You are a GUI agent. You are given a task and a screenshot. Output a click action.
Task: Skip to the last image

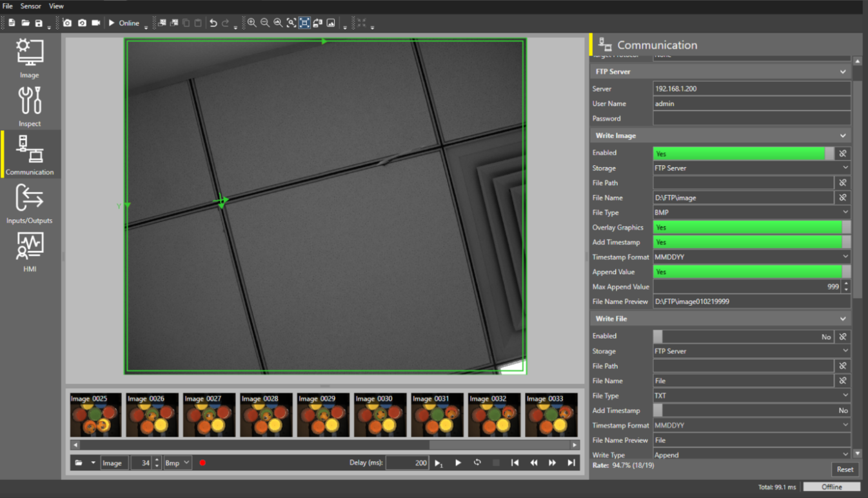click(x=571, y=463)
